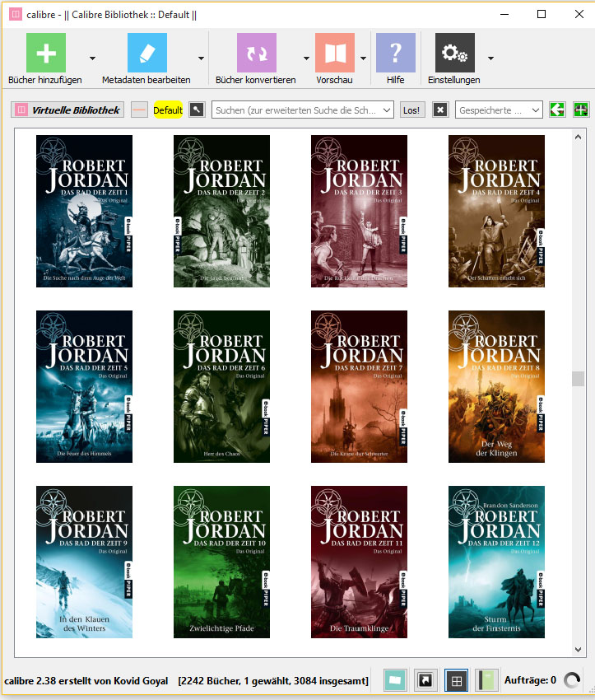Toggle the cover grid view icon
Screen dimensions: 595x700
point(456,680)
